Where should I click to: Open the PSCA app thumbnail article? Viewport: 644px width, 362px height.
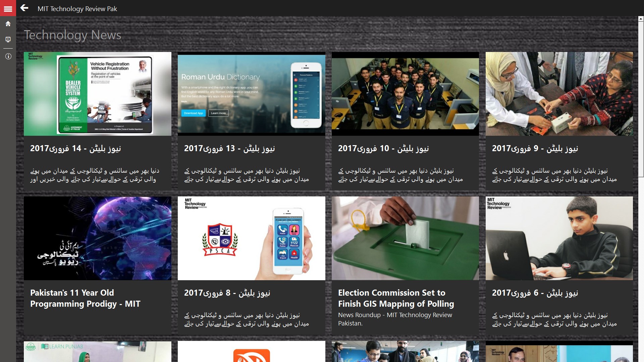[251, 238]
